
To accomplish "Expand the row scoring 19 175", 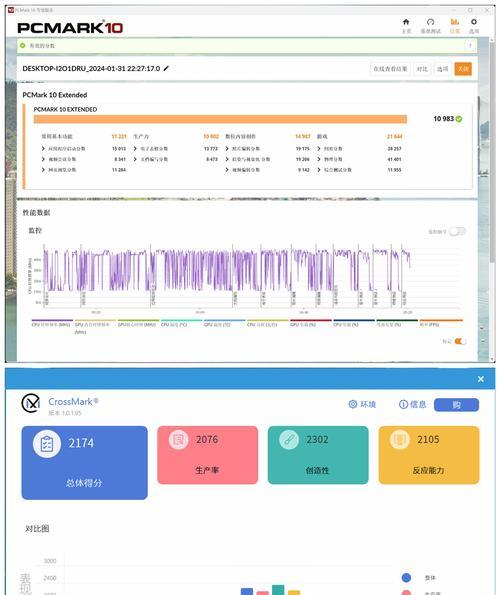I will 227,148.
